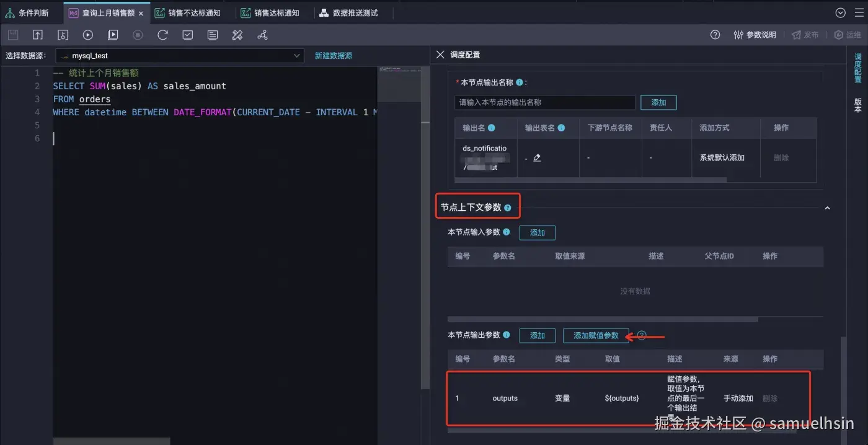The image size is (868, 445).
Task: Collapse the 节点上下文参数 section chevron
Action: [x=827, y=208]
